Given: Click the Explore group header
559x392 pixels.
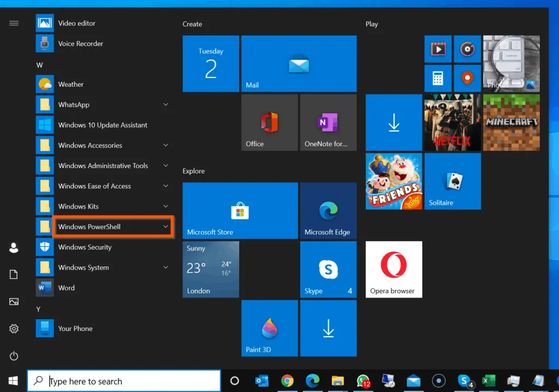Looking at the screenshot, I should pyautogui.click(x=194, y=171).
